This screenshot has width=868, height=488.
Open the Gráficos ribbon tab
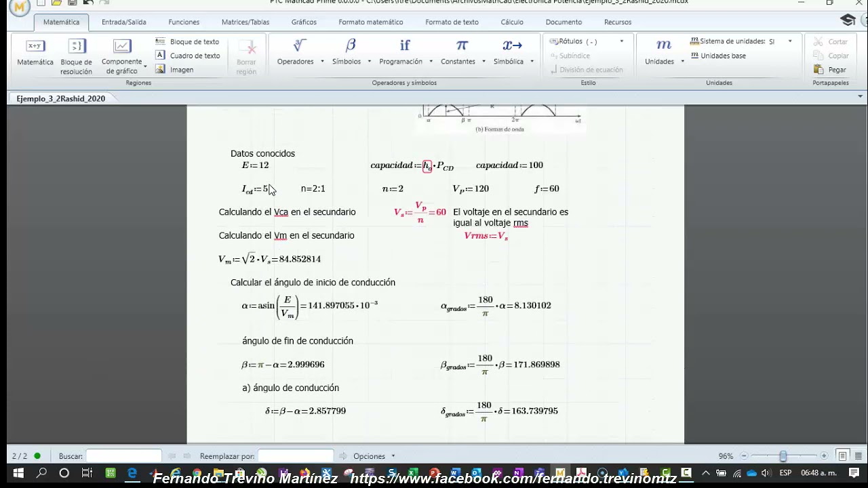click(x=304, y=22)
